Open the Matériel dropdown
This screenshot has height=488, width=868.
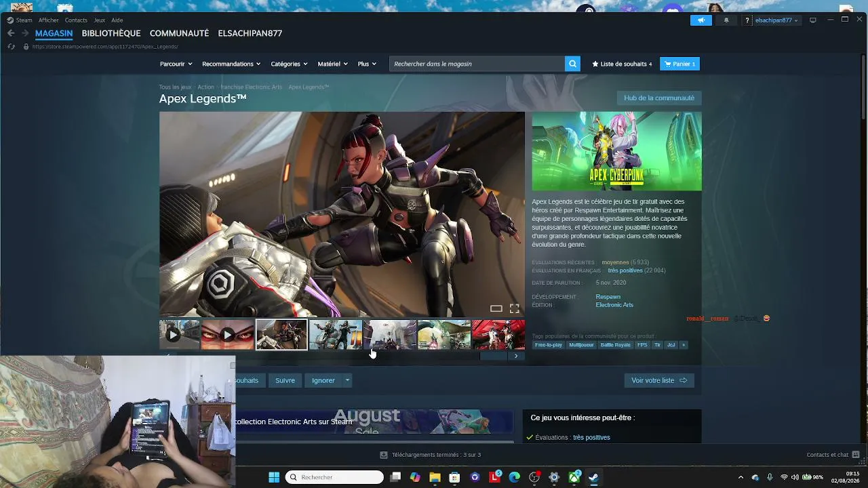pos(332,64)
